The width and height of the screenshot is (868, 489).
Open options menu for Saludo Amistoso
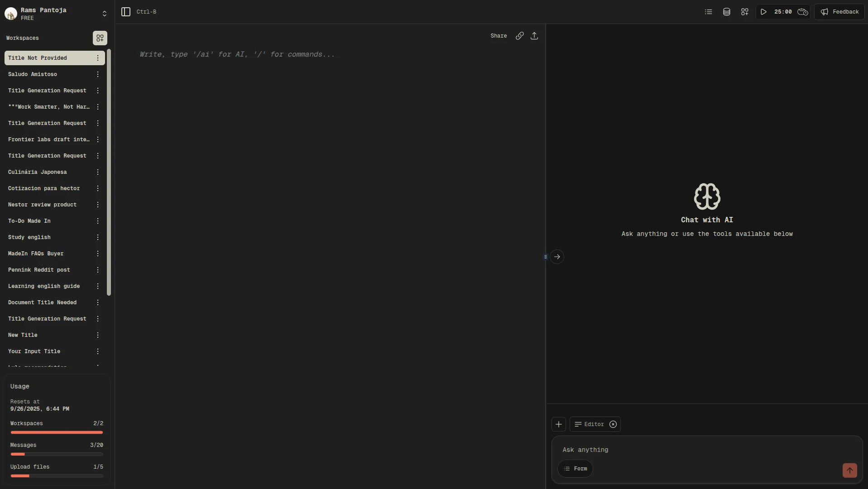click(98, 74)
